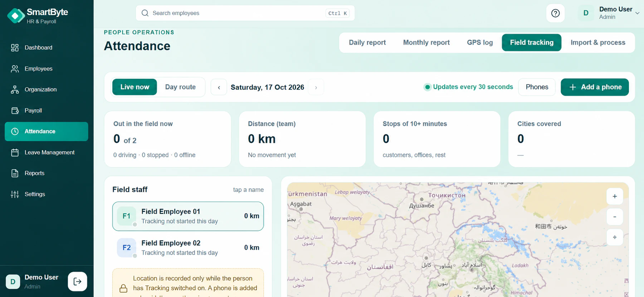Click the logout icon in sidebar footer
The width and height of the screenshot is (644, 297).
[x=77, y=282]
